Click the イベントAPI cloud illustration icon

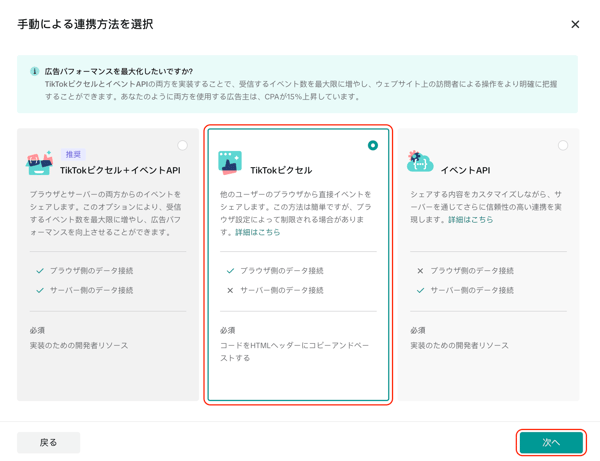point(420,162)
